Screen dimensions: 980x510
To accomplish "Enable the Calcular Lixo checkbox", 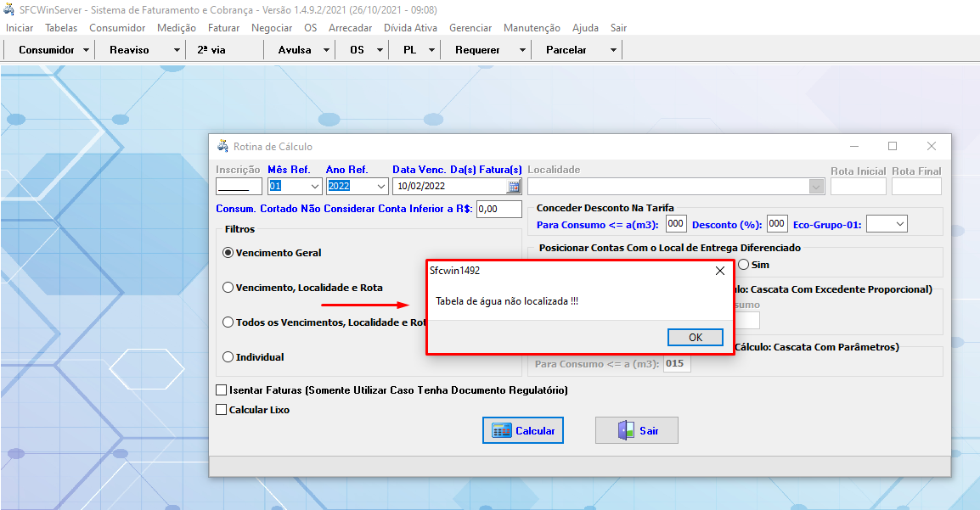I will pyautogui.click(x=222, y=410).
